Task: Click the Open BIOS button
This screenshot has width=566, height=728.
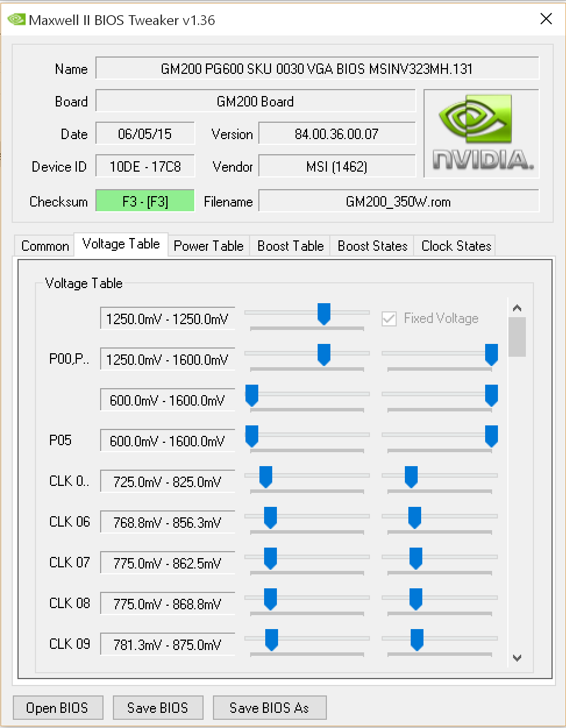Action: coord(58,708)
